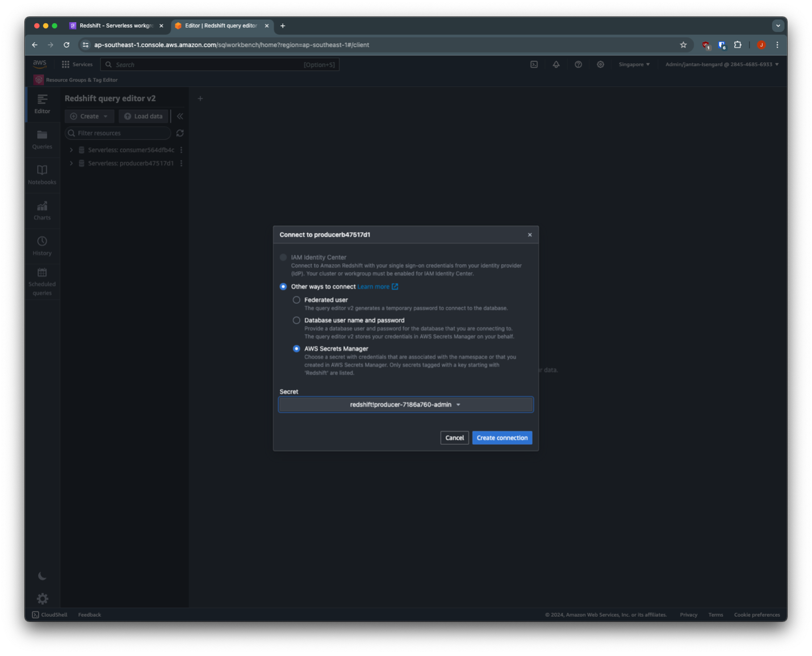Open the AWS help menu icon
The height and width of the screenshot is (656, 812).
(579, 65)
